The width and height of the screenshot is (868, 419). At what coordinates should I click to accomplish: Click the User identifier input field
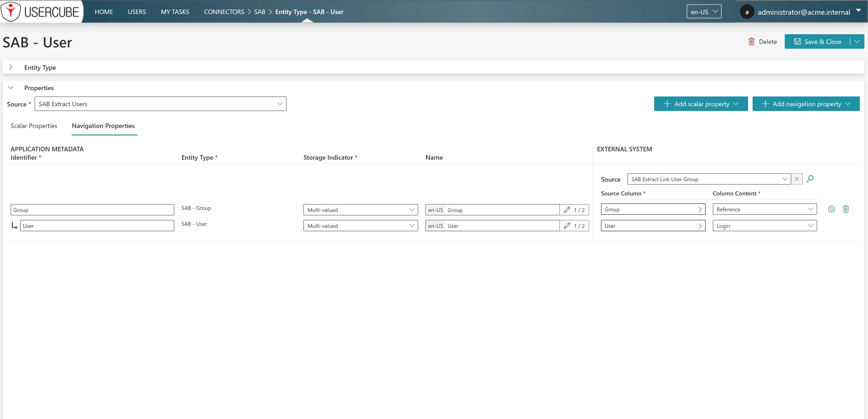coord(97,226)
